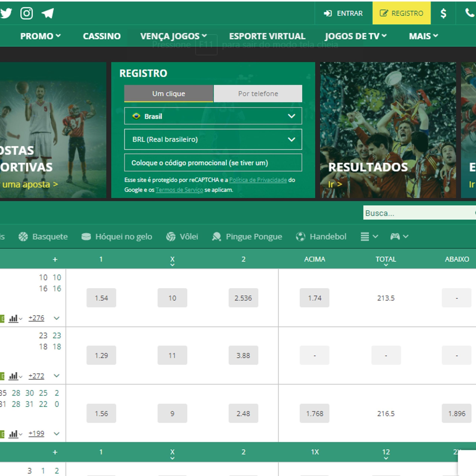Open the PROMO menu

pos(40,36)
